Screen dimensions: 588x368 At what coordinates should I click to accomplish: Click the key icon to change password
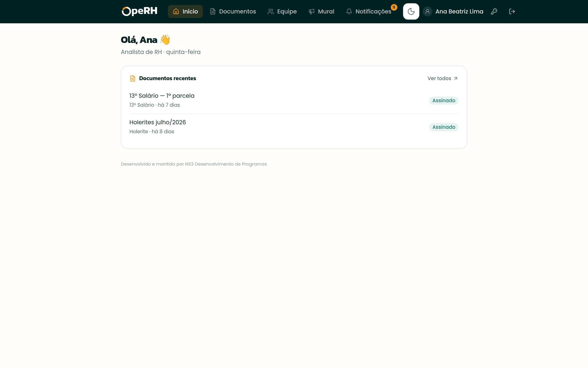point(494,11)
